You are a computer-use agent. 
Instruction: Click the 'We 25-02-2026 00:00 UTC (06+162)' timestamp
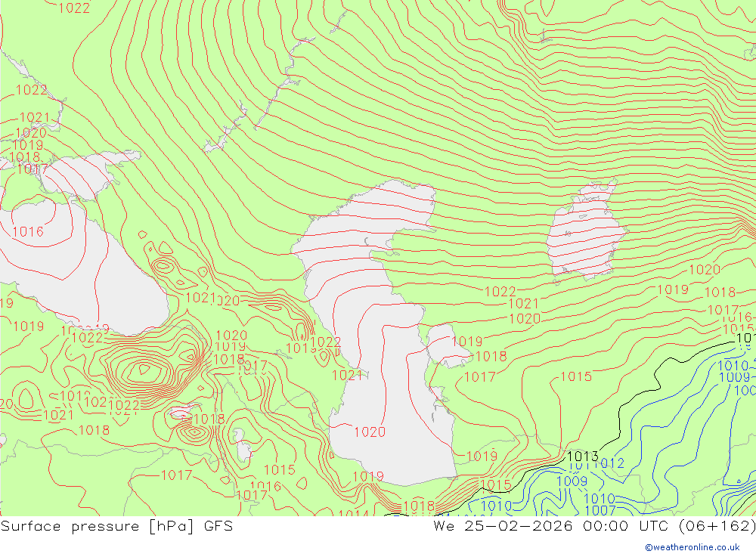[594, 526]
